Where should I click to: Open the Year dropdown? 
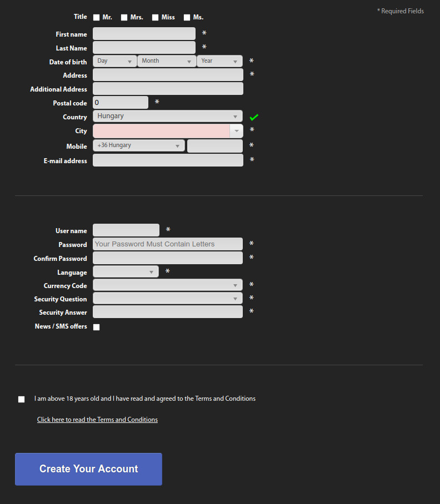point(219,61)
